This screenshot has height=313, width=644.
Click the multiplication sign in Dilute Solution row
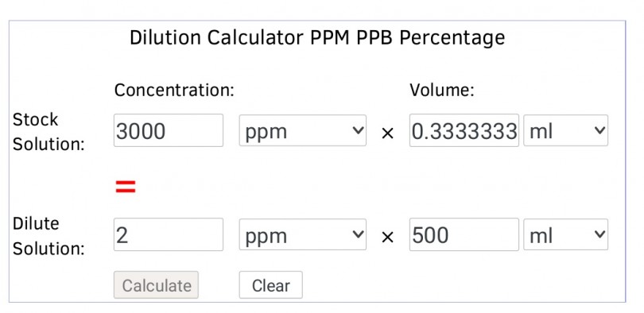pyautogui.click(x=387, y=237)
